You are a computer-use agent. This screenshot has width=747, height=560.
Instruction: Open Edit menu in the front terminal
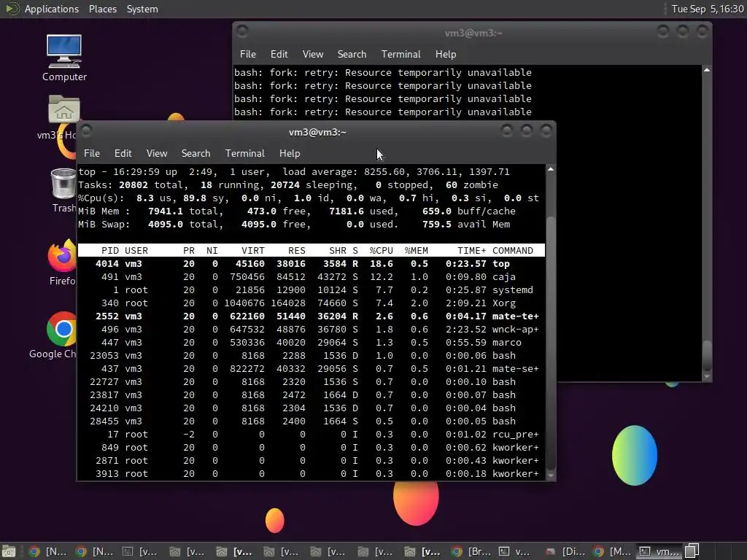pos(123,153)
